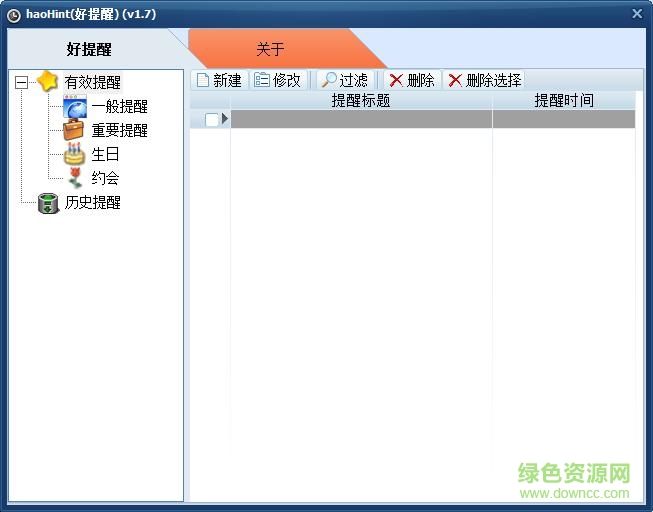Switch to the 关于 tab
The height and width of the screenshot is (512, 653).
270,49
